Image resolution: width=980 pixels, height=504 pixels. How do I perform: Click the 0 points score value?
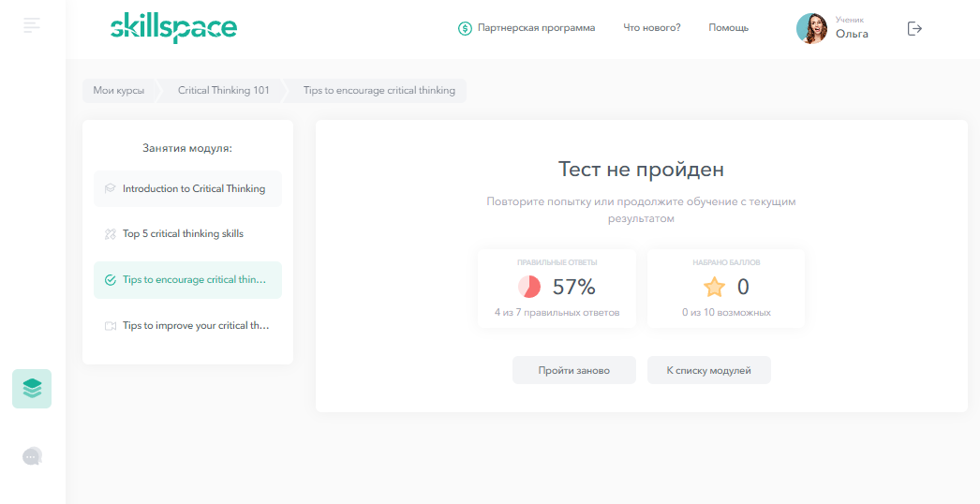pyautogui.click(x=743, y=287)
